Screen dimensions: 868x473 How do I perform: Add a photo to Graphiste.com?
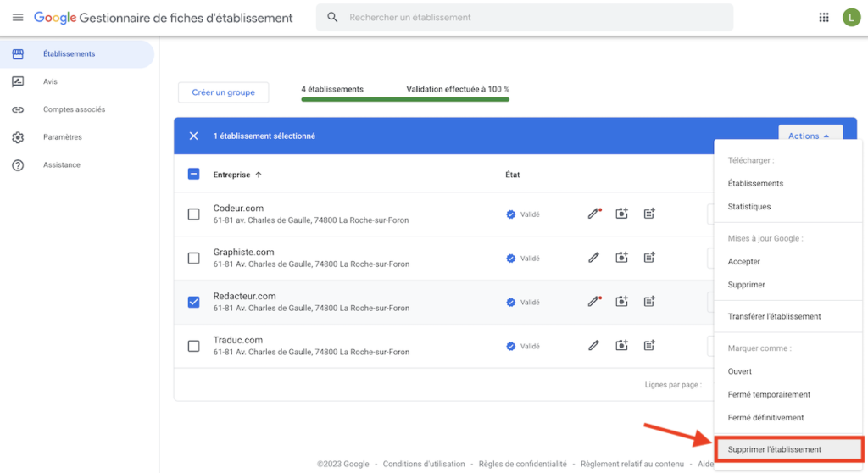pyautogui.click(x=621, y=258)
